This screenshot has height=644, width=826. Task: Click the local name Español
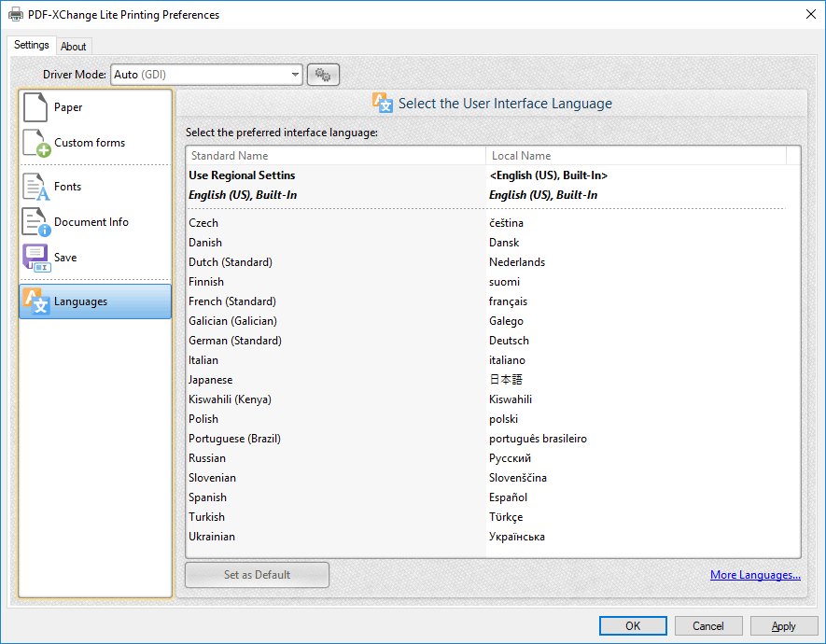point(508,497)
